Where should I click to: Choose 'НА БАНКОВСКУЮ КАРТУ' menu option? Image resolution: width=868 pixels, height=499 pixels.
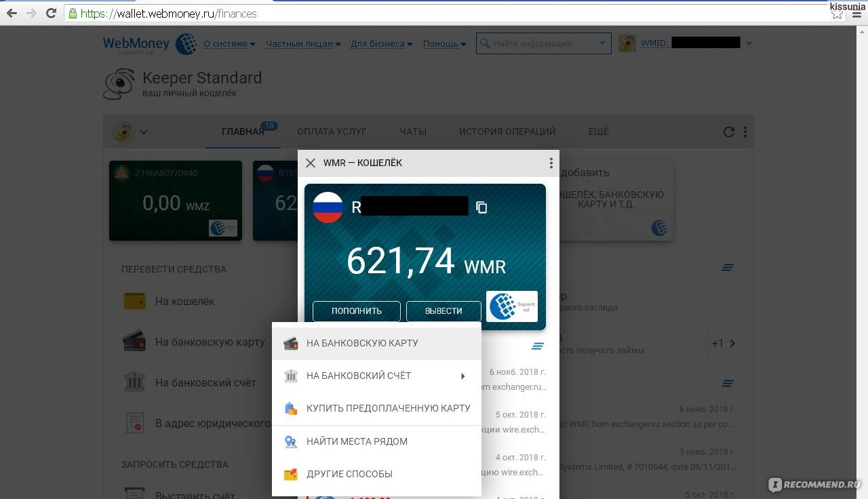376,343
